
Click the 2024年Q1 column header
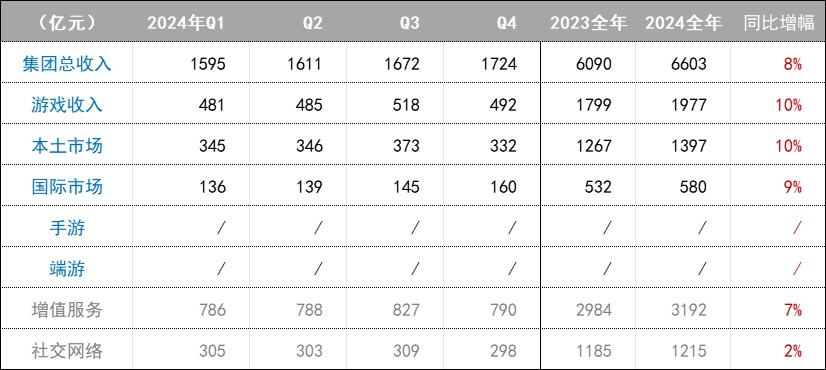(186, 24)
